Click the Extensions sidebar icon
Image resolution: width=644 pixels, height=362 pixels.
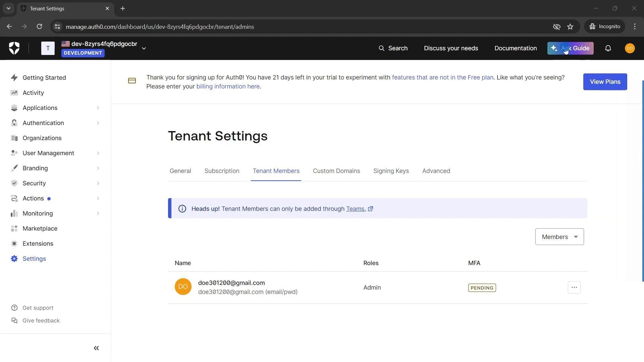(x=14, y=244)
